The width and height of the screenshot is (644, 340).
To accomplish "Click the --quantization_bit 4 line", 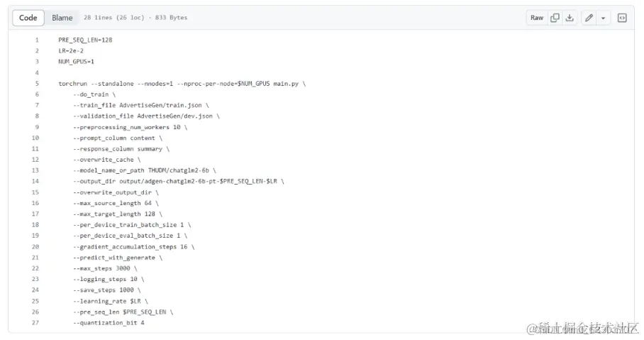I will 108,323.
